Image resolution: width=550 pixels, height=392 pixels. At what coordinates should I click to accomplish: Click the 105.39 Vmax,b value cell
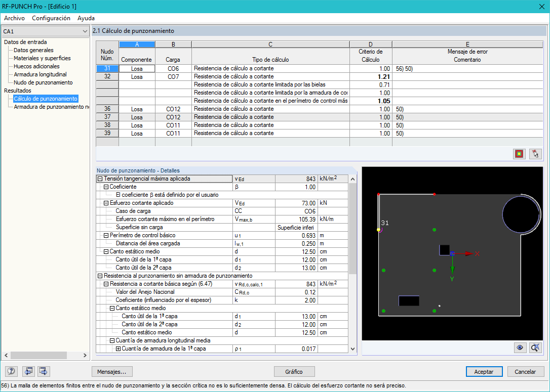coord(296,220)
